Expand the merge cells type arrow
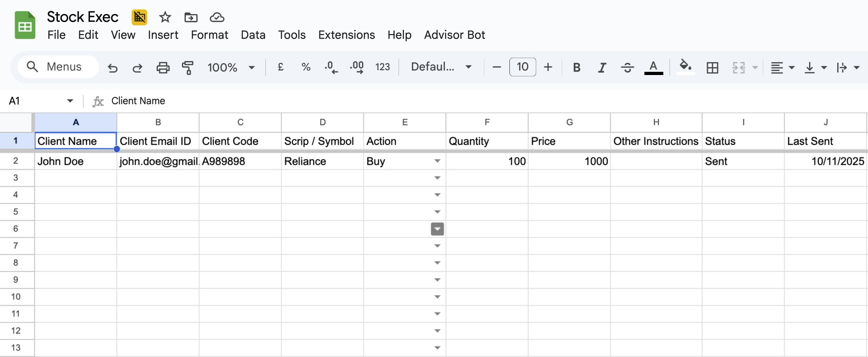The width and height of the screenshot is (868, 357). click(755, 67)
